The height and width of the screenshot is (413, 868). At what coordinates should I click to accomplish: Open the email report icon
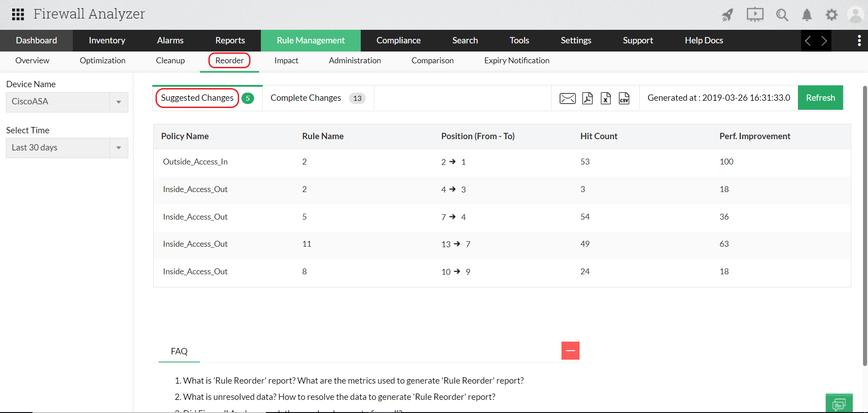pos(568,98)
